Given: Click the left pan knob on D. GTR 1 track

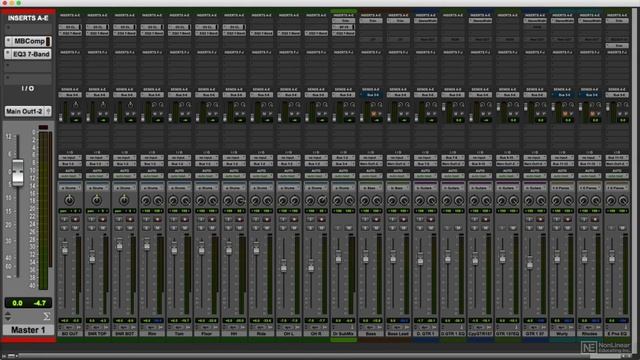Looking at the screenshot, I should pos(420,200).
